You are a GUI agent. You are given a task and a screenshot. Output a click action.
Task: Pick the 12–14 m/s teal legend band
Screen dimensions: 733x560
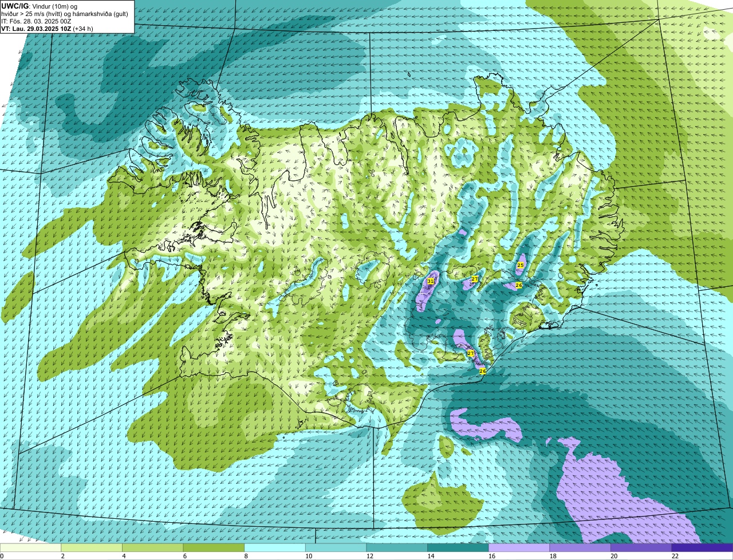point(397,548)
